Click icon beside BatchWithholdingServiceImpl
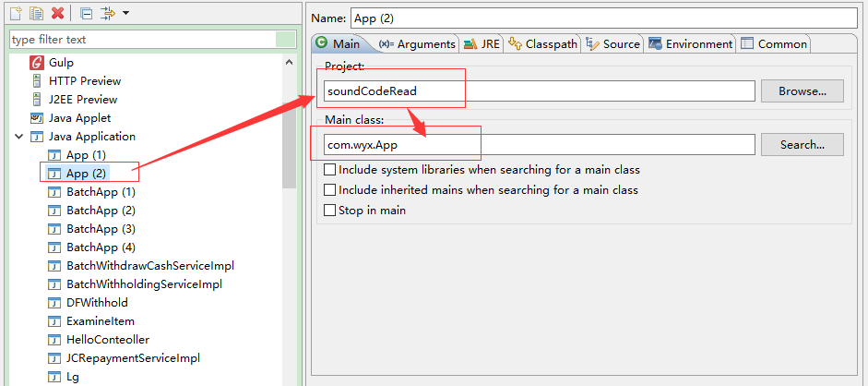This screenshot has width=868, height=386. [54, 284]
